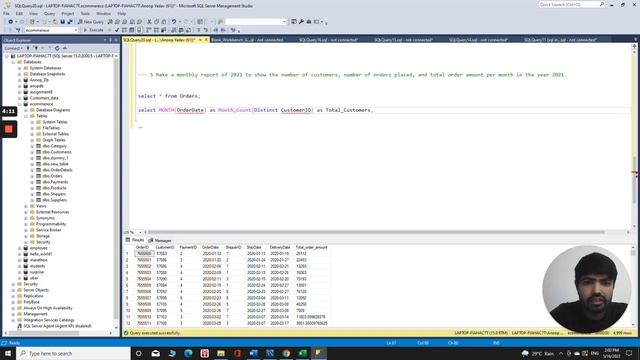Image resolution: width=640 pixels, height=360 pixels.
Task: Open the View menu
Action: pos(33,13)
